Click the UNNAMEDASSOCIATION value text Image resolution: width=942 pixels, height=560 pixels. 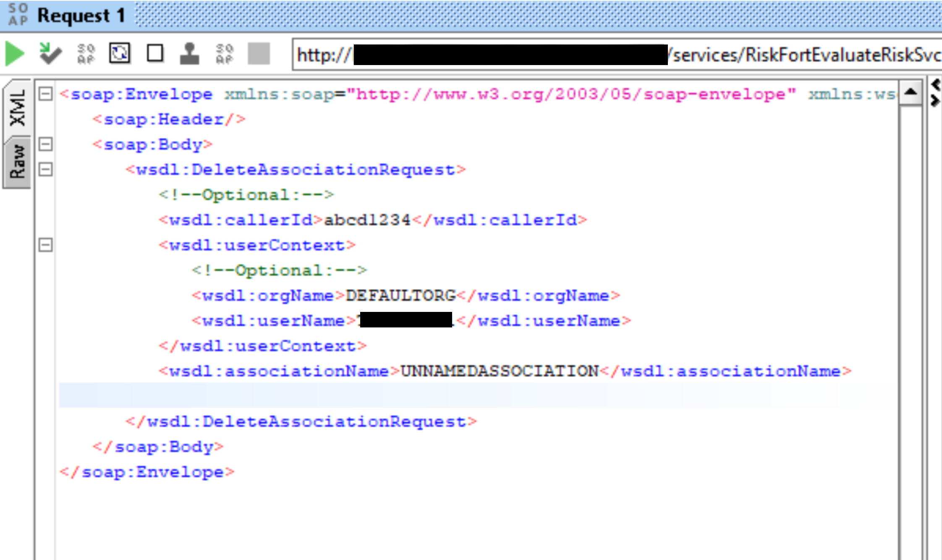click(500, 371)
